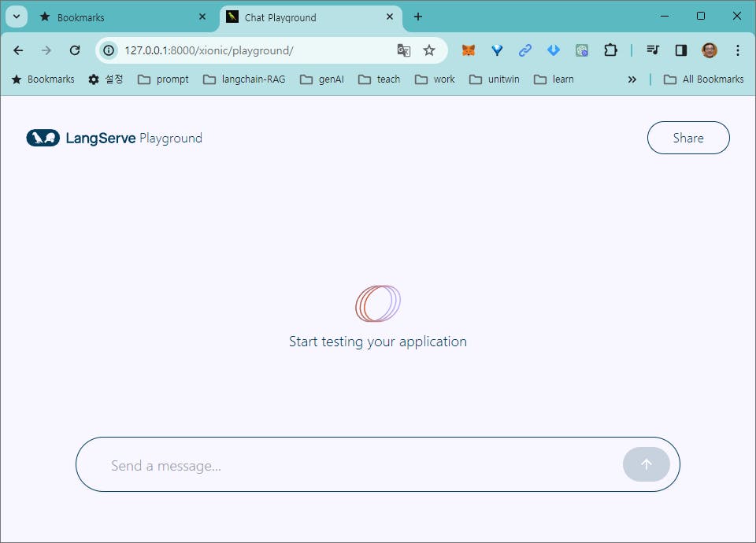Image resolution: width=756 pixels, height=543 pixels.
Task: Go back with the browser back arrow
Action: point(18,50)
